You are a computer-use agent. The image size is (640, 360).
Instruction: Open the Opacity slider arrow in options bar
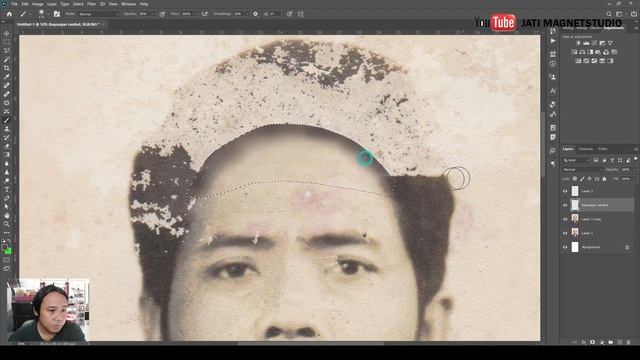point(153,14)
